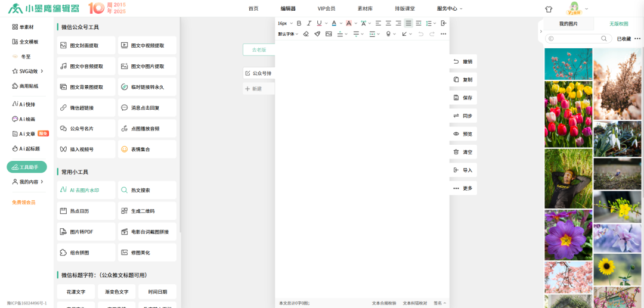Screen dimensions: 644x308
Task: Click the T-shirt skin icon
Action: 549,8
